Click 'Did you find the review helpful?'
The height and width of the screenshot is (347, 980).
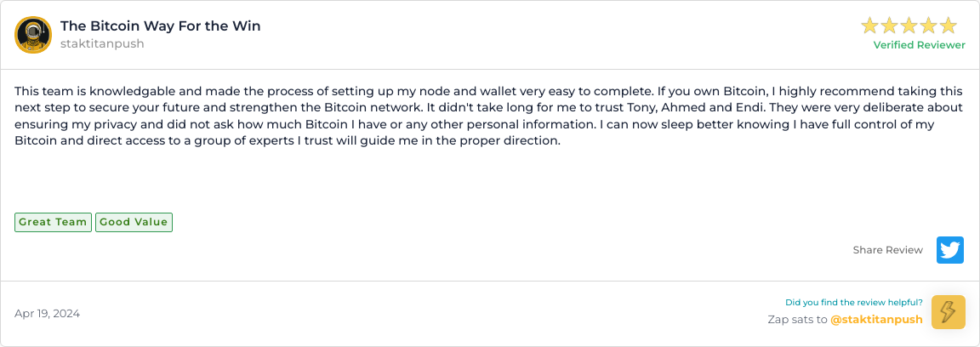853,302
